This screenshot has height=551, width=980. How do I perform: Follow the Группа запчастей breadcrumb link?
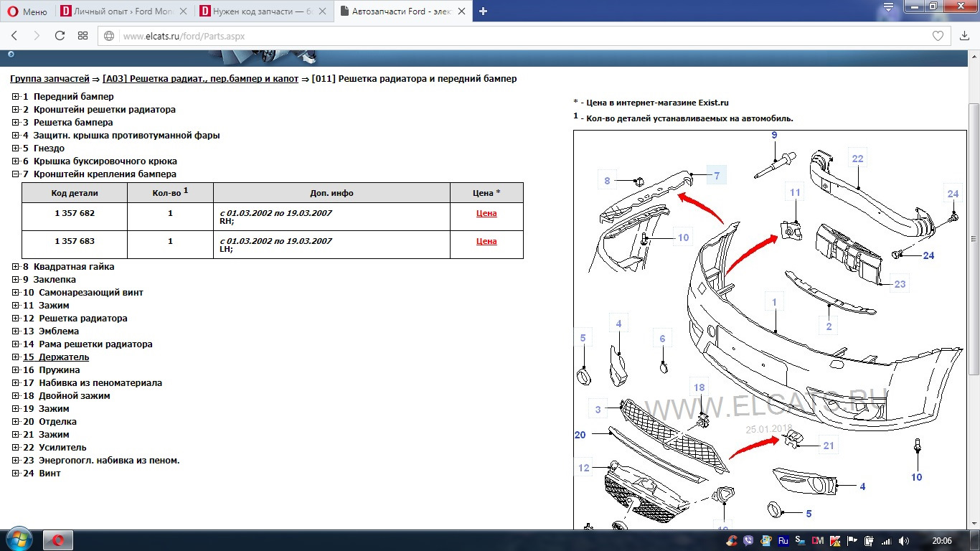pyautogui.click(x=50, y=79)
